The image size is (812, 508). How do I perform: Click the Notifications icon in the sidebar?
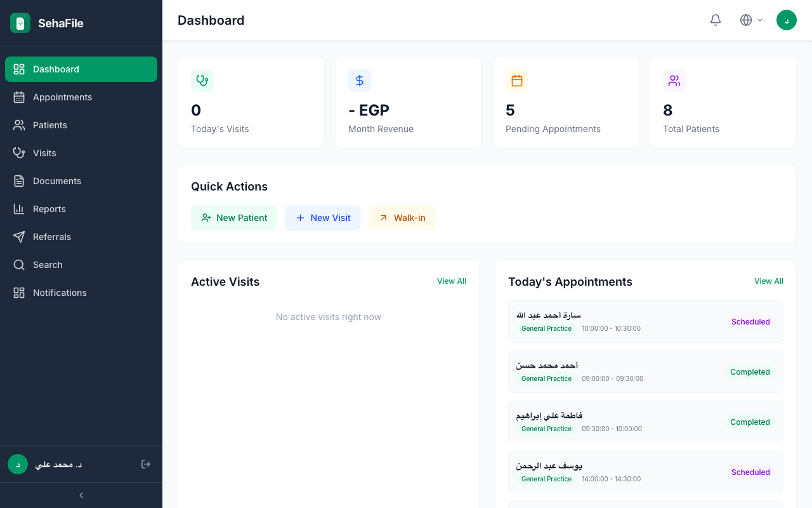tap(19, 293)
